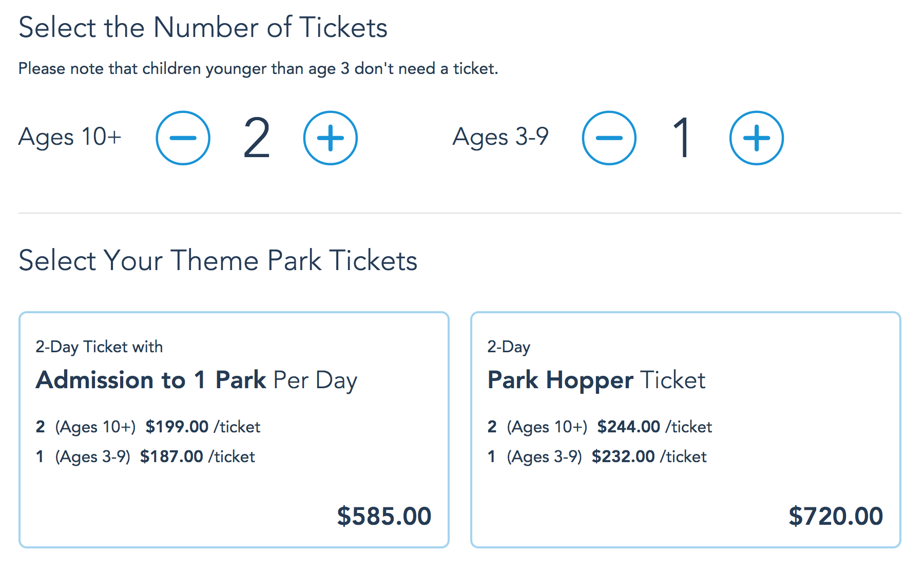Screen dimensions: 924x571
Task: Choose the Park Hopper Ticket title
Action: pos(596,380)
